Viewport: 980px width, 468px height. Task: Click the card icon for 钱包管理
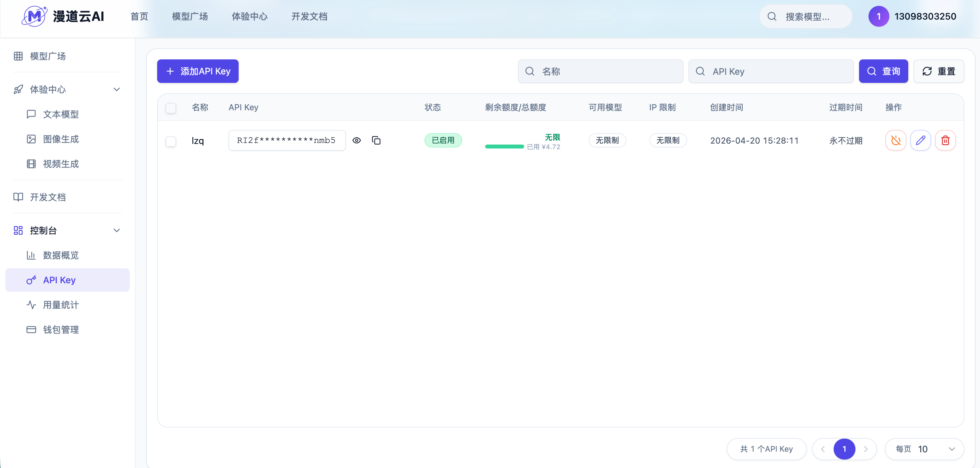(31, 329)
